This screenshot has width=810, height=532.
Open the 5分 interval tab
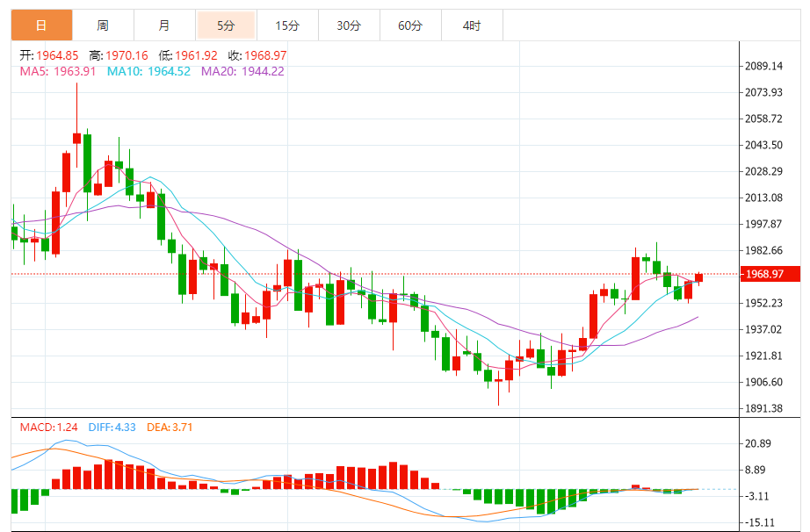coord(226,25)
